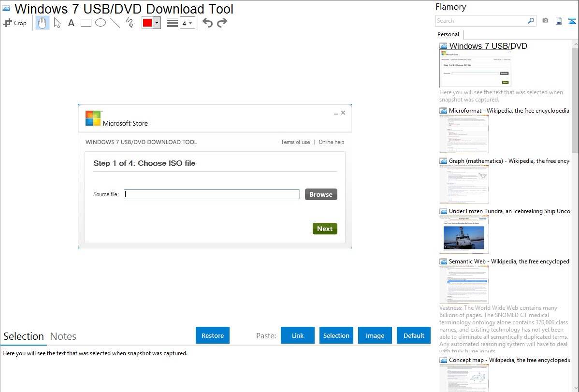Image resolution: width=579 pixels, height=392 pixels.
Task: Click the Flamory search field
Action: click(481, 21)
